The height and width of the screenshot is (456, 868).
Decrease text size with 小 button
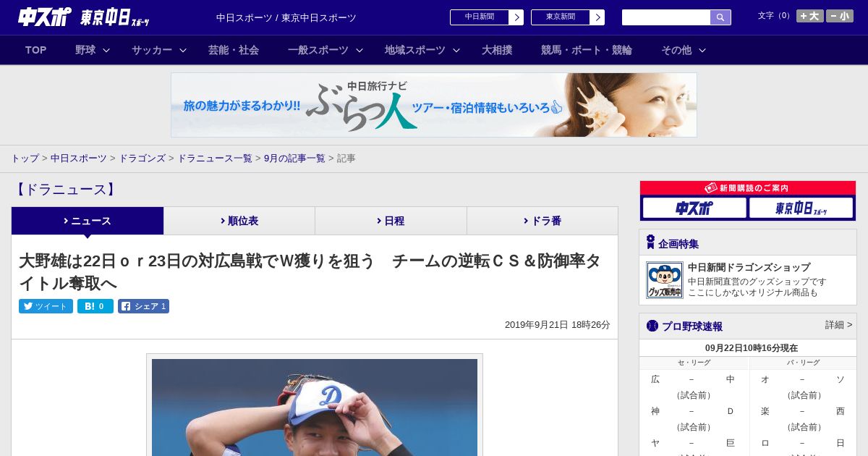point(840,16)
